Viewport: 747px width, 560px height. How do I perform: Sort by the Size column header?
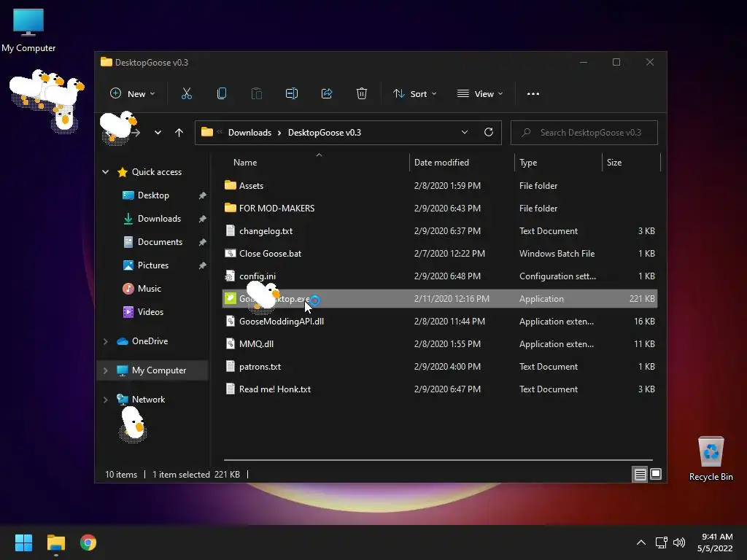(x=631, y=163)
